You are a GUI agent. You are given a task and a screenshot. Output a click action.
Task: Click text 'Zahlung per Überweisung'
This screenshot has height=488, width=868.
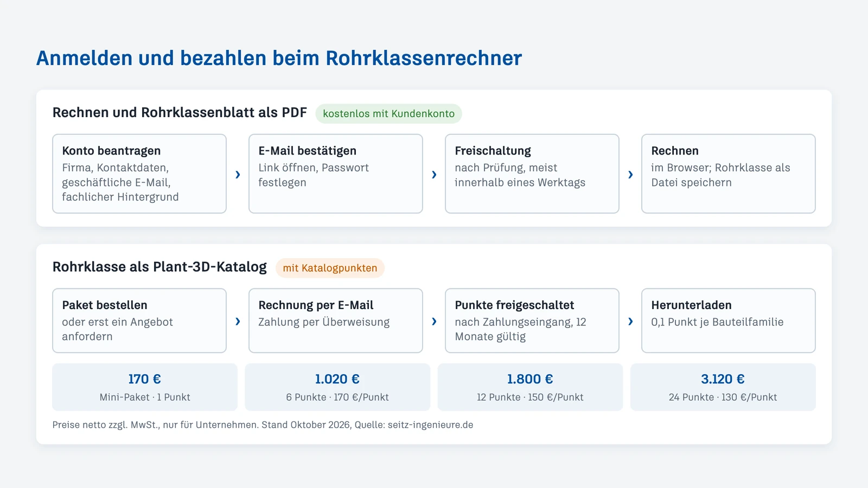click(324, 322)
